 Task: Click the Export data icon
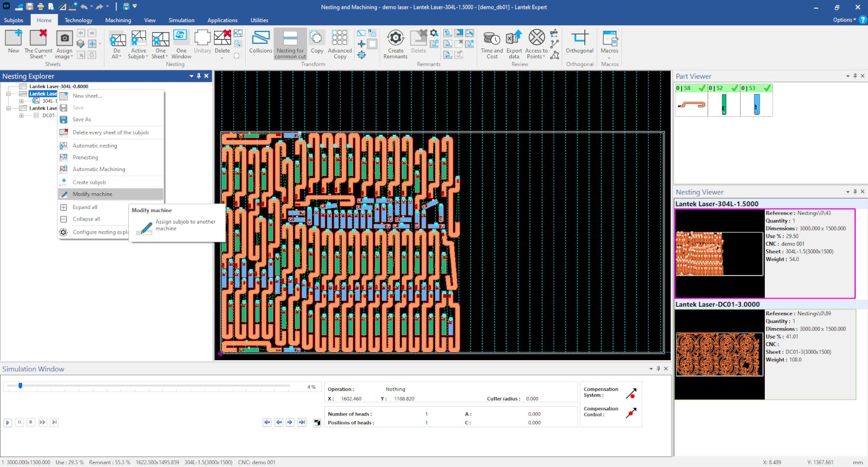(x=513, y=42)
